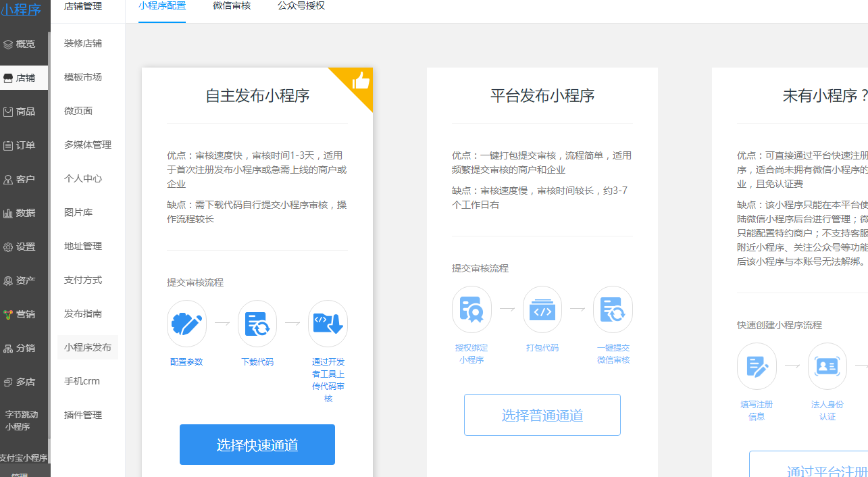Click the 授权绑定小程序 step icon

click(471, 309)
